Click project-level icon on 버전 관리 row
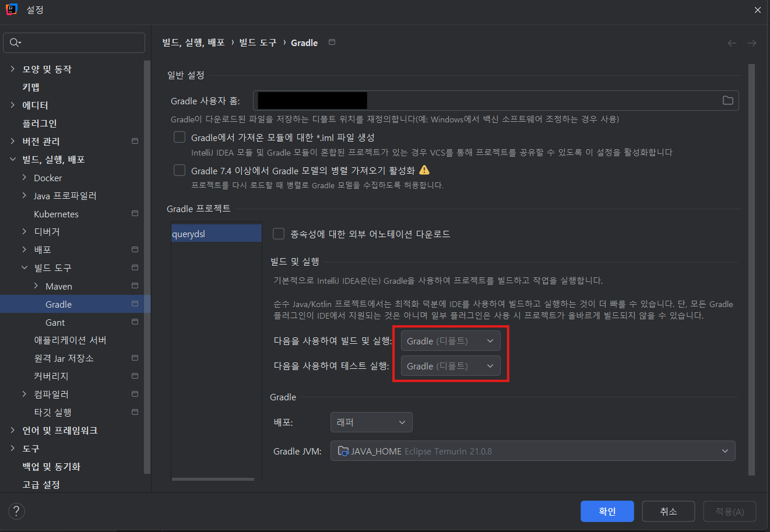Viewport: 770px width, 532px height. [x=135, y=141]
